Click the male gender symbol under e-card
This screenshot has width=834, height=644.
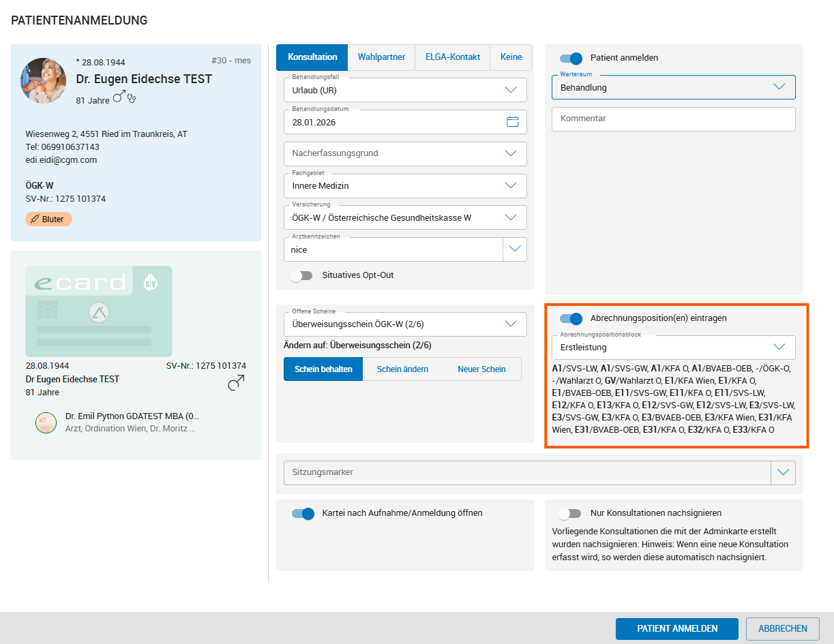[236, 384]
